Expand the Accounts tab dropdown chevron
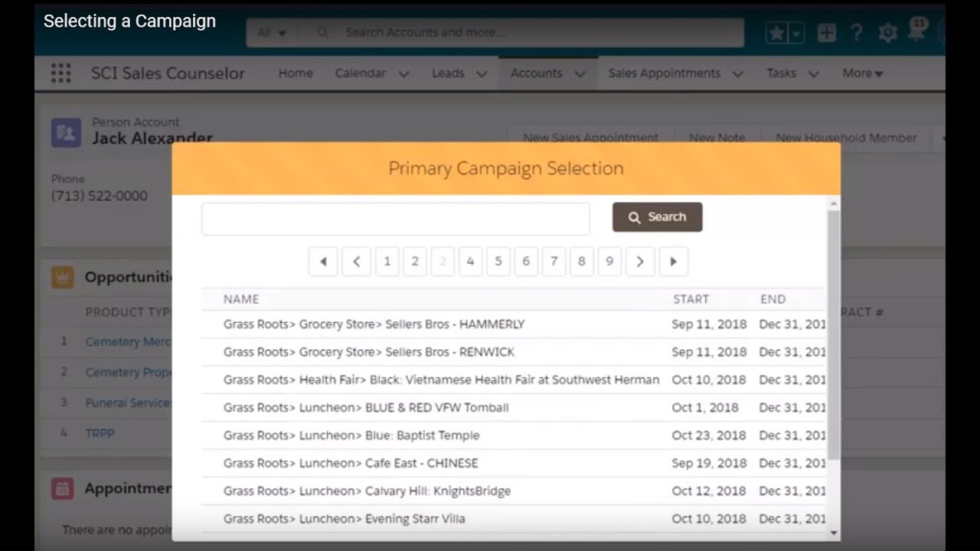Screen dimensions: 980x551 point(580,74)
